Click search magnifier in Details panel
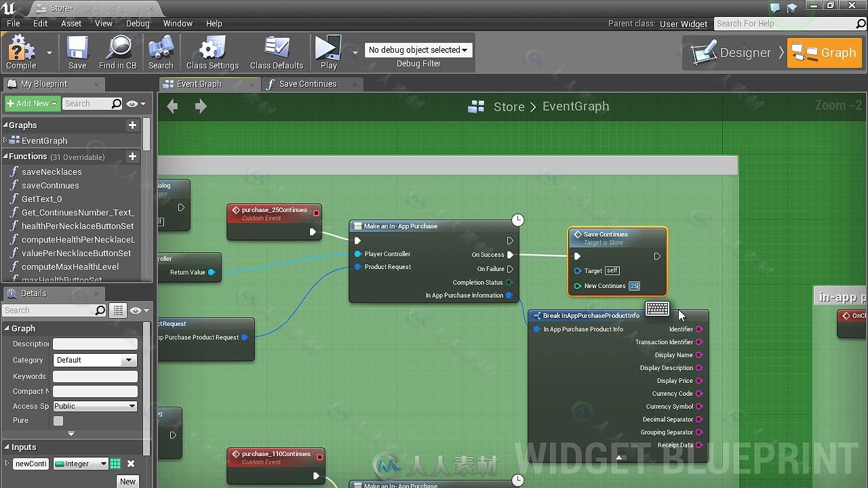 click(100, 310)
